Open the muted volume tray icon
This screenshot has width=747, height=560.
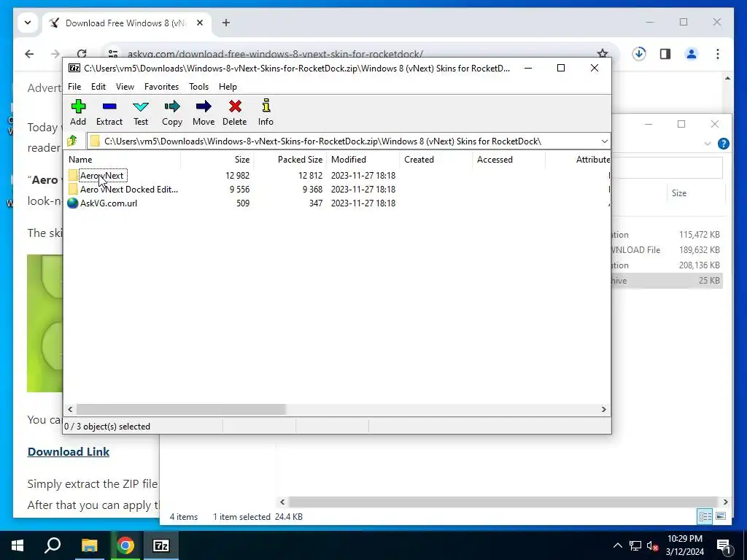652,545
